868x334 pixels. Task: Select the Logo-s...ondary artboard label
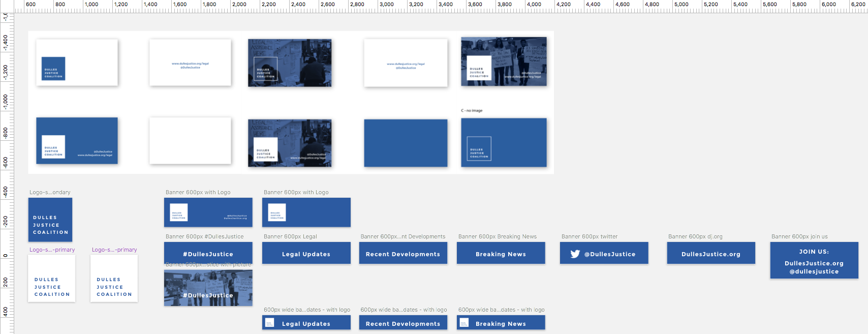point(50,192)
